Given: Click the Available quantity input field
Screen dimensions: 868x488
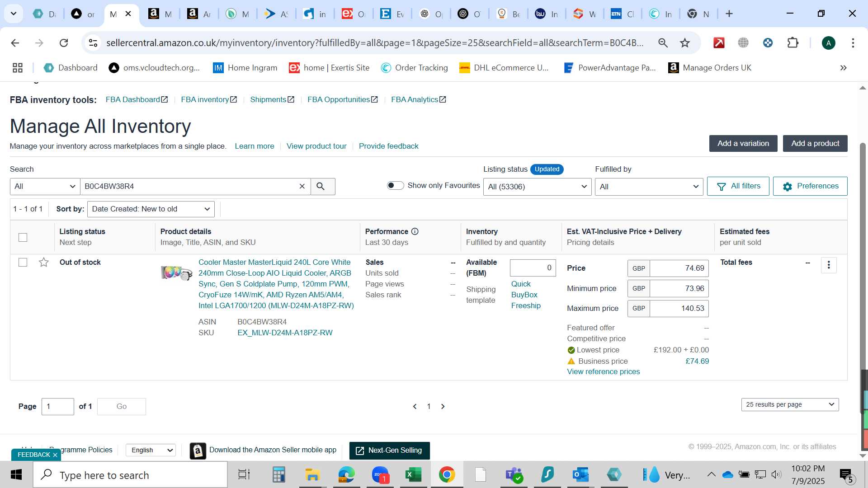Looking at the screenshot, I should (533, 268).
